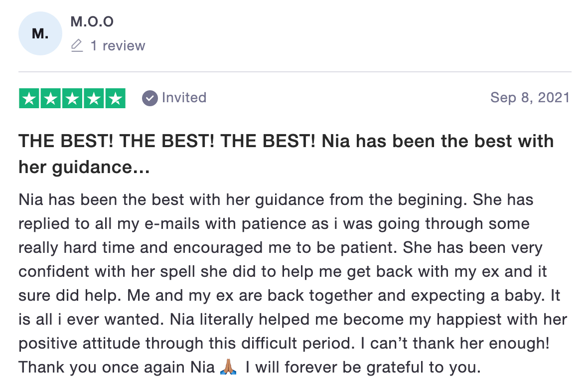
Task: Click the third green star
Action: click(x=72, y=98)
